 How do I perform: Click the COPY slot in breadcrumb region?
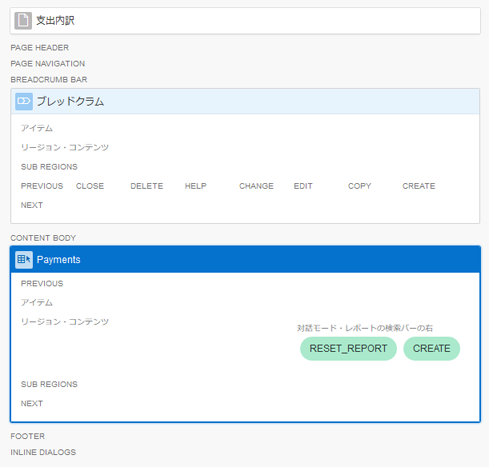[359, 186]
